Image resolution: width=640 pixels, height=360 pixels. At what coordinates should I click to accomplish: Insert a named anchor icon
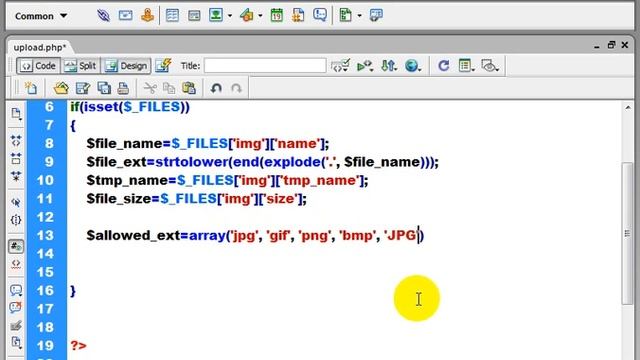coord(147,16)
